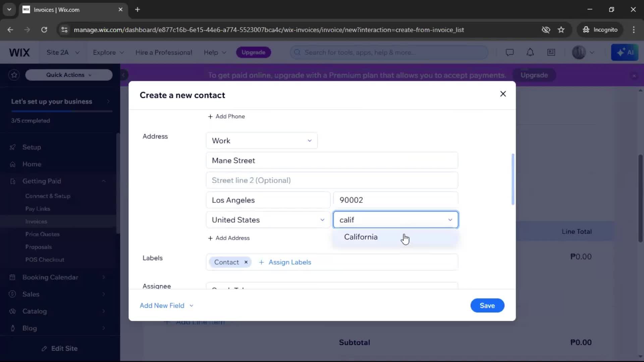Viewport: 644px width, 362px height.
Task: Click the Upgrade button in purple banner
Action: [534, 75]
